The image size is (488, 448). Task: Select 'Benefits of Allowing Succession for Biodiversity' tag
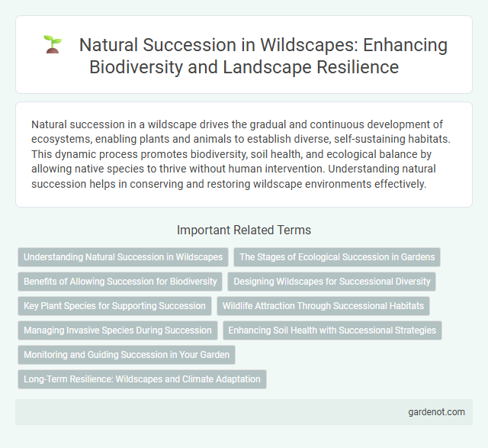coord(120,282)
